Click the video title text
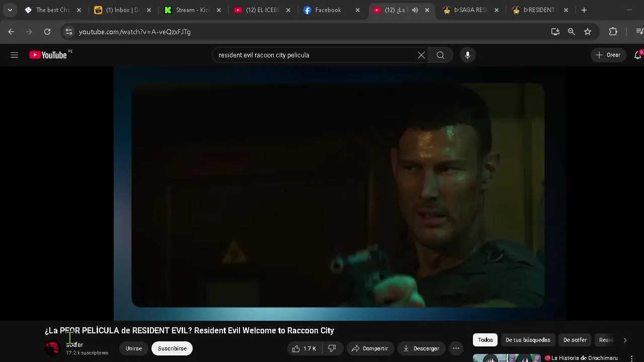644x362 pixels. tap(189, 330)
